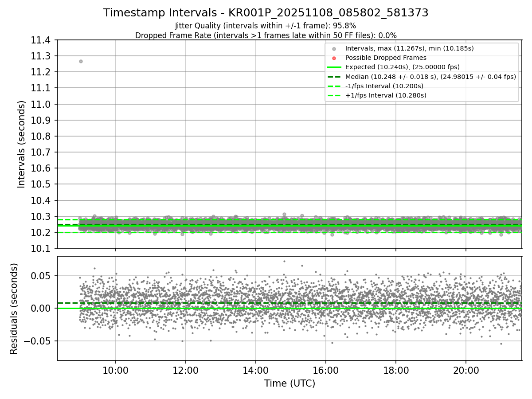This screenshot has width=532, height=399.
Task: Click the 'Dropped Frame Rate' subtitle line
Action: click(266, 35)
